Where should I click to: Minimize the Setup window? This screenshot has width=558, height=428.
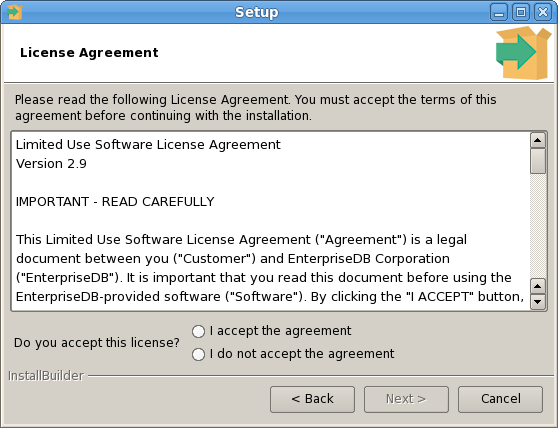(x=499, y=12)
